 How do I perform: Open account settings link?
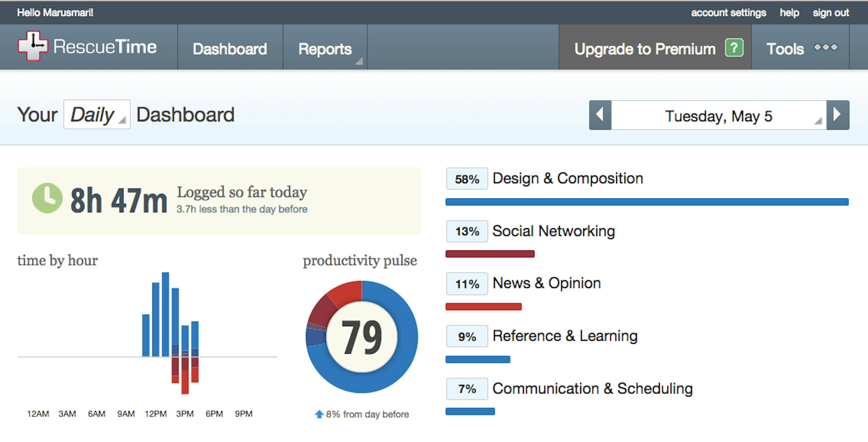coord(729,12)
